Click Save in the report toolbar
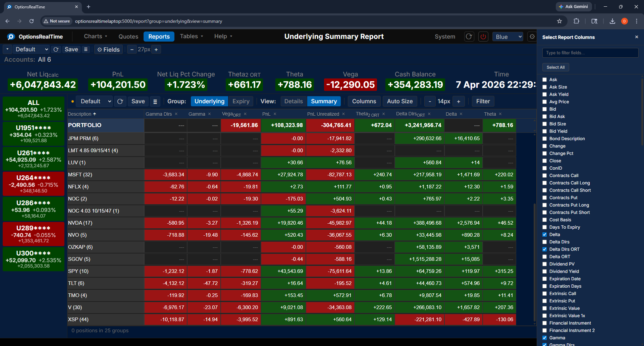Image resolution: width=644 pixels, height=346 pixels. pos(138,101)
